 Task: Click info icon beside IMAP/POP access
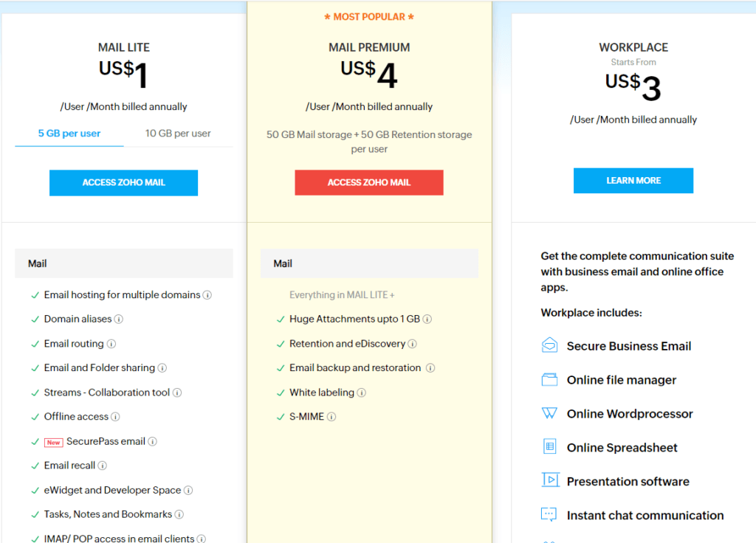202,539
